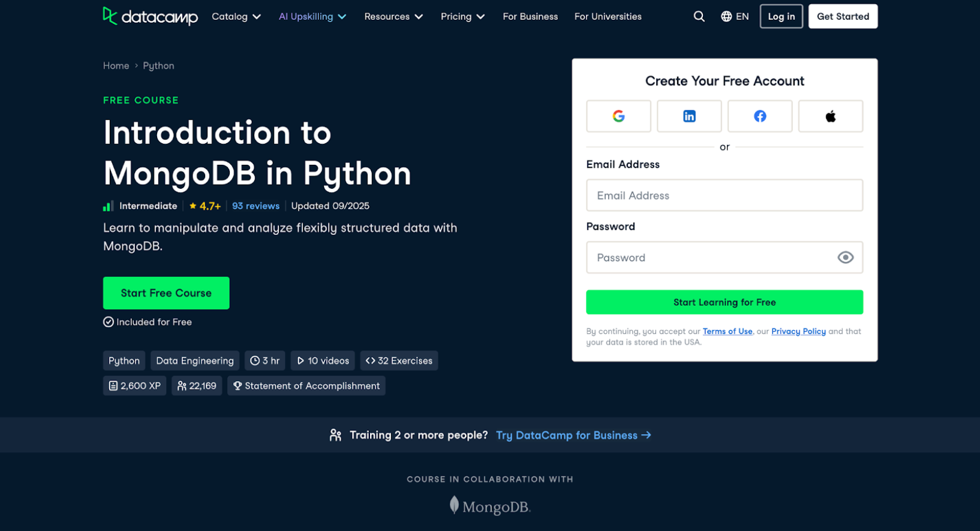
Task: Click the XP document icon
Action: (113, 386)
